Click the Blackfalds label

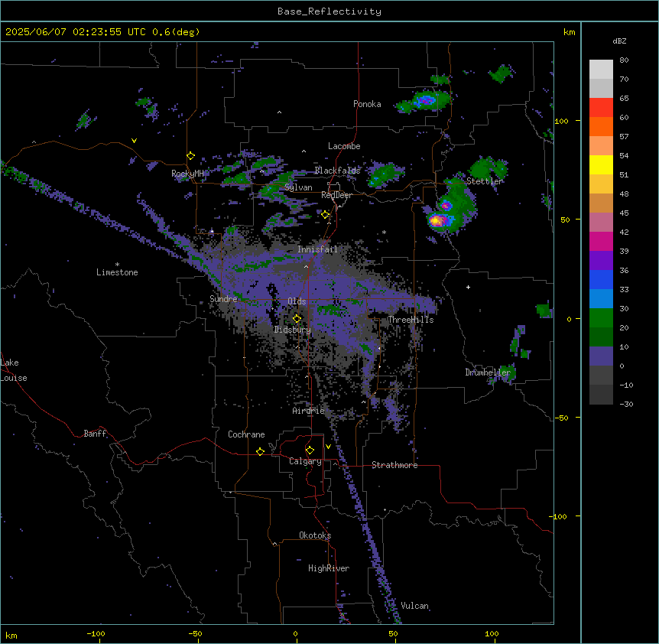(337, 171)
